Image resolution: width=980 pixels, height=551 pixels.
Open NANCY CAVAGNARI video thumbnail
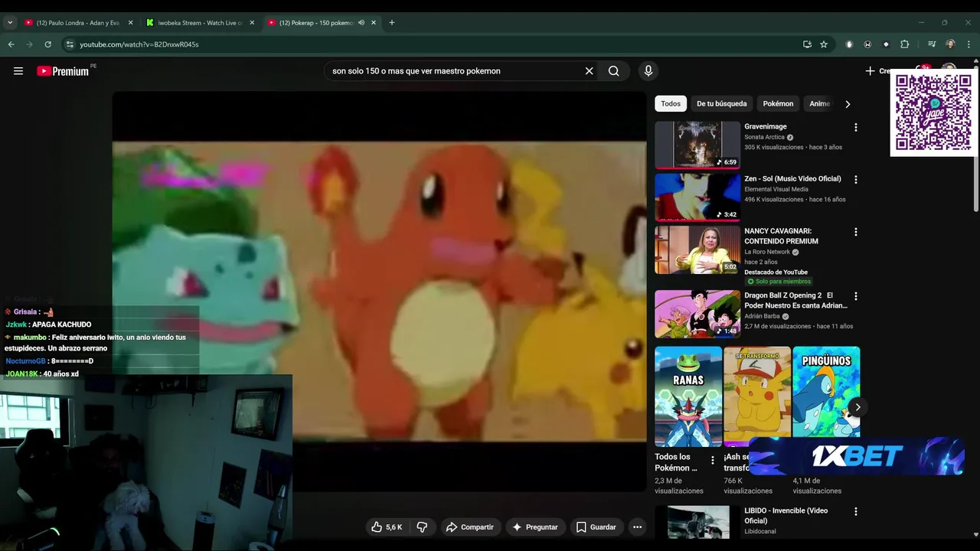(x=697, y=249)
